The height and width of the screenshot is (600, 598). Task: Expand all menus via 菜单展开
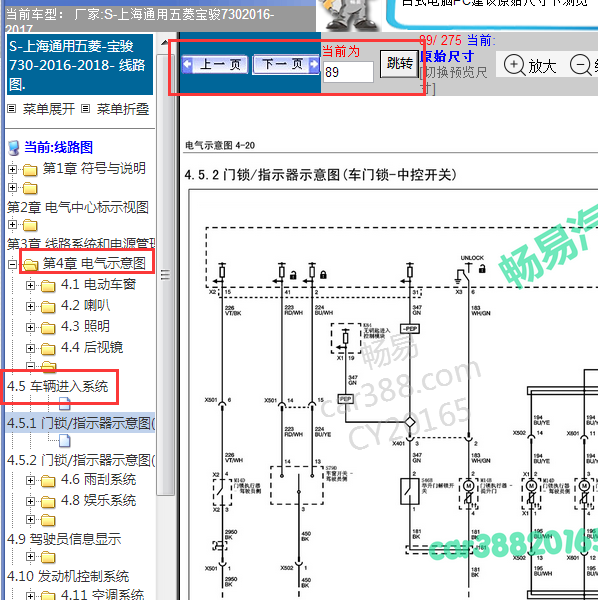pyautogui.click(x=49, y=109)
